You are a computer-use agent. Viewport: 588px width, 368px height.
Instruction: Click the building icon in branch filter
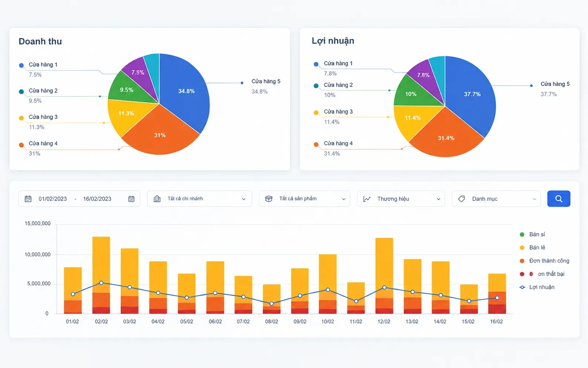click(x=157, y=199)
